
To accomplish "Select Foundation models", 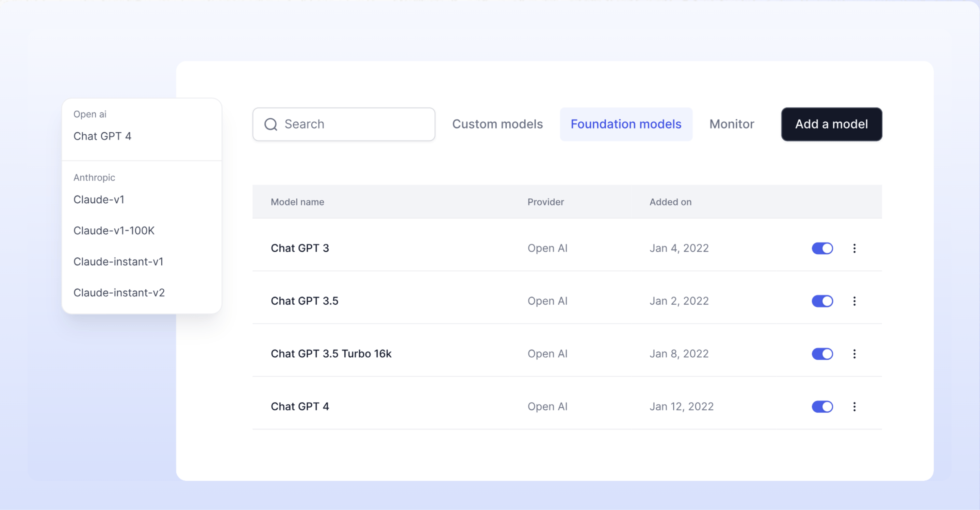I will tap(626, 124).
